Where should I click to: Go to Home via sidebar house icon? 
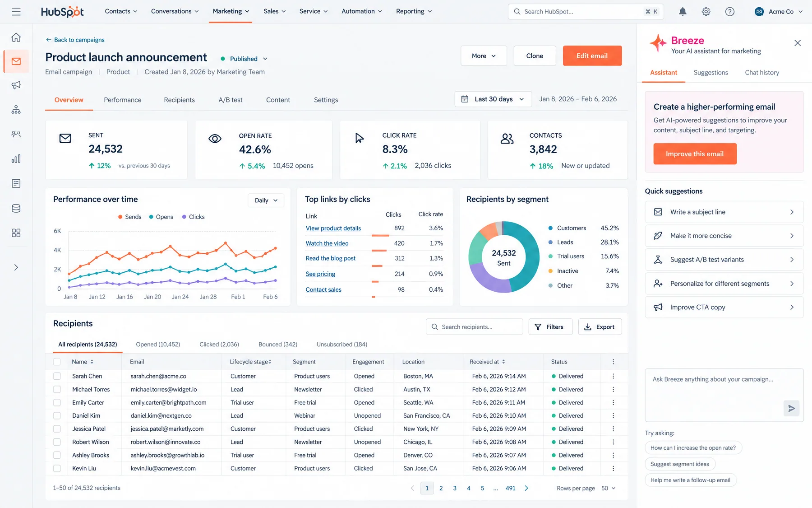16,37
